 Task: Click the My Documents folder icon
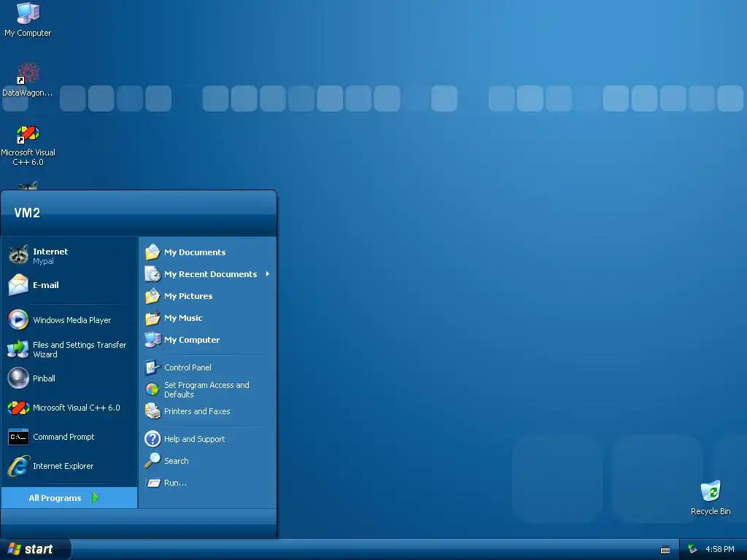coord(152,252)
